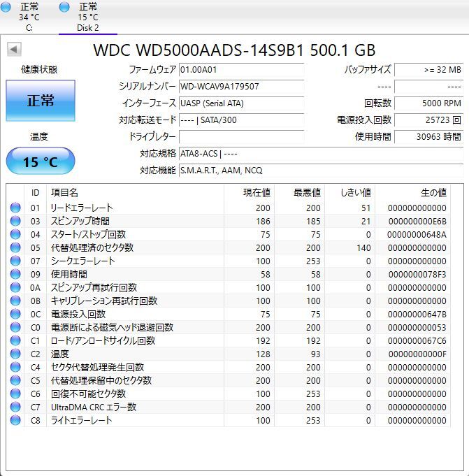Viewport: 469px width, 476px height.
Task: Click current value 186 in row 03
Action: 263,222
